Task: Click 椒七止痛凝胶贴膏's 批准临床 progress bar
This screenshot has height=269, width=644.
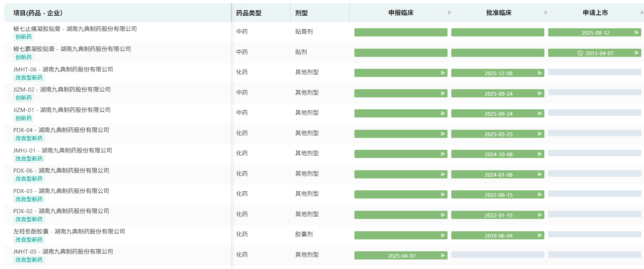Action: (x=498, y=32)
